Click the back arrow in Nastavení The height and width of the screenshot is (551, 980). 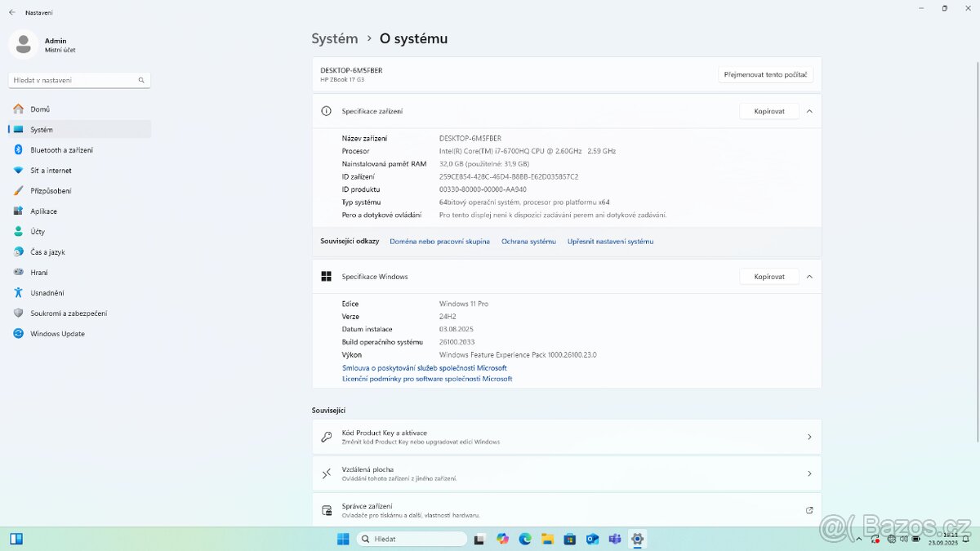point(11,12)
